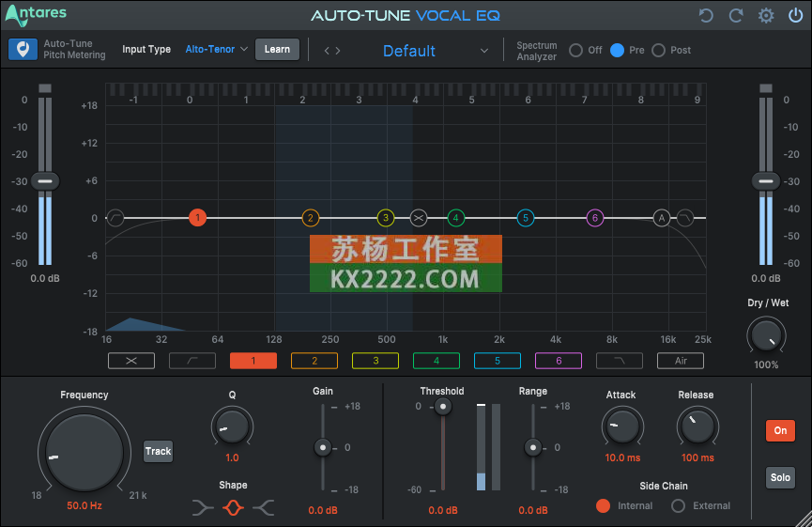The image size is (812, 527).
Task: Select band 6 node on EQ graph
Action: [594, 218]
